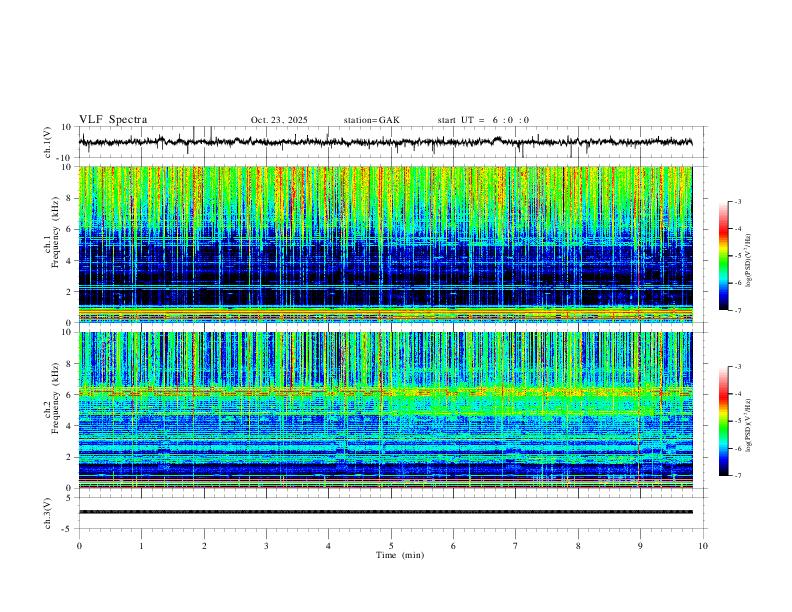792x612 pixels.
Task: Click the 'station=GAK' label
Action: click(371, 120)
